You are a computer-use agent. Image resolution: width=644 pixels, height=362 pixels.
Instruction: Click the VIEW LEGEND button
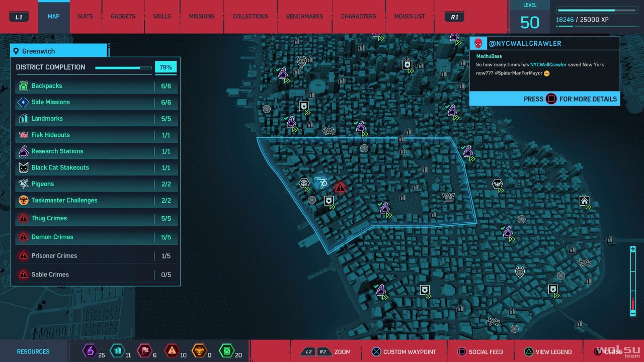547,352
